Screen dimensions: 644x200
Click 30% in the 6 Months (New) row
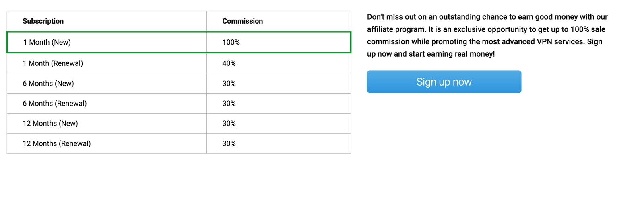pyautogui.click(x=229, y=84)
